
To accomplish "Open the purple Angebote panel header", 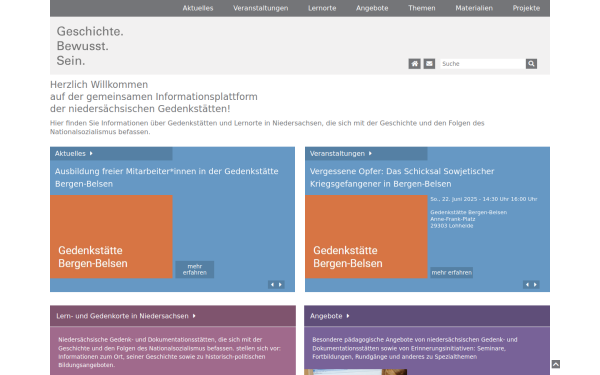I will click(427, 316).
